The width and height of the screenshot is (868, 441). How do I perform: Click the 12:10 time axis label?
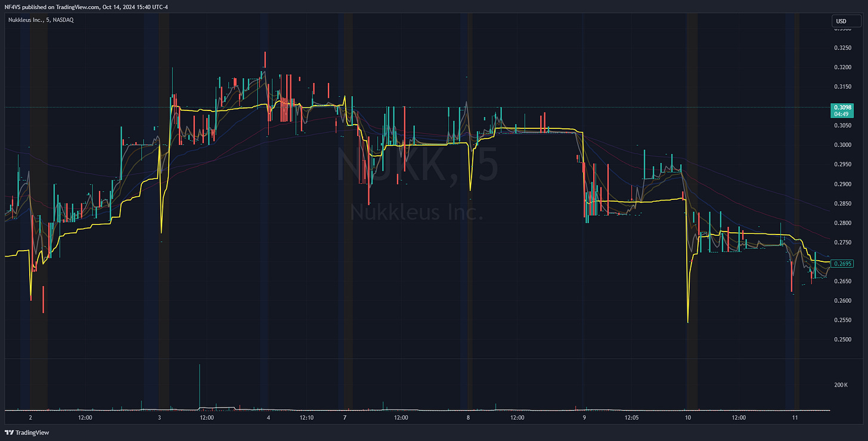(306, 418)
